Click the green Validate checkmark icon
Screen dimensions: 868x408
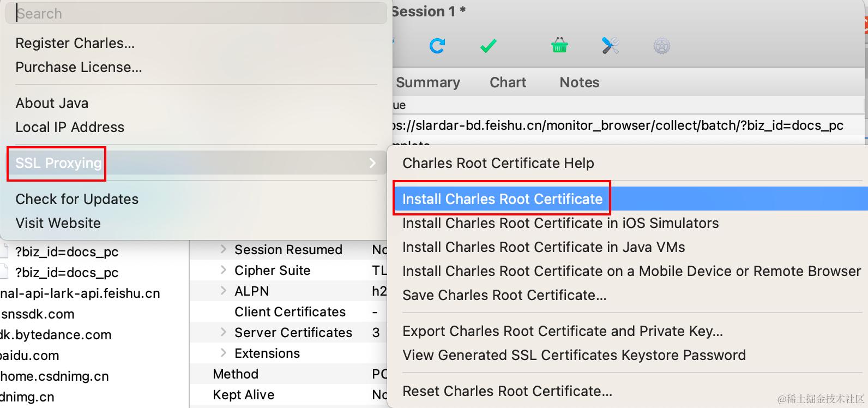click(x=489, y=46)
